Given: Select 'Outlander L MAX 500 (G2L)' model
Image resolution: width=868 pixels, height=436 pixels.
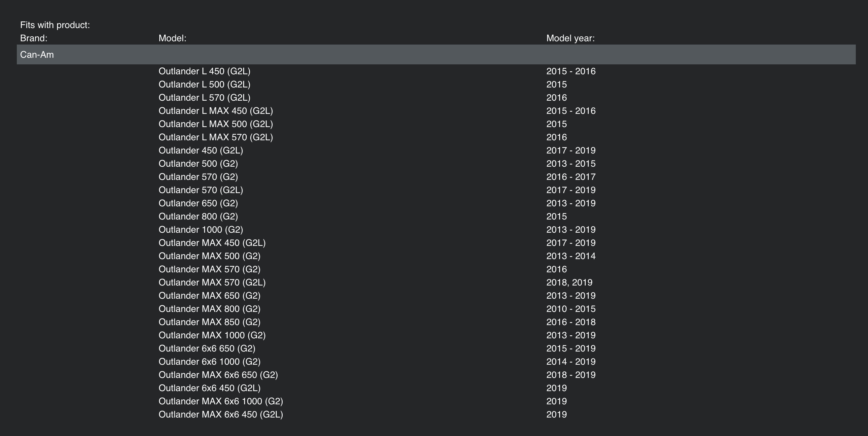Looking at the screenshot, I should click(216, 124).
